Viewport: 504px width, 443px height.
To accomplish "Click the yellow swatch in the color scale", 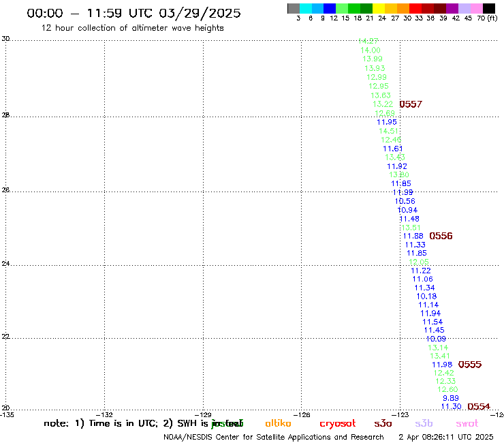I will pos(379,8).
